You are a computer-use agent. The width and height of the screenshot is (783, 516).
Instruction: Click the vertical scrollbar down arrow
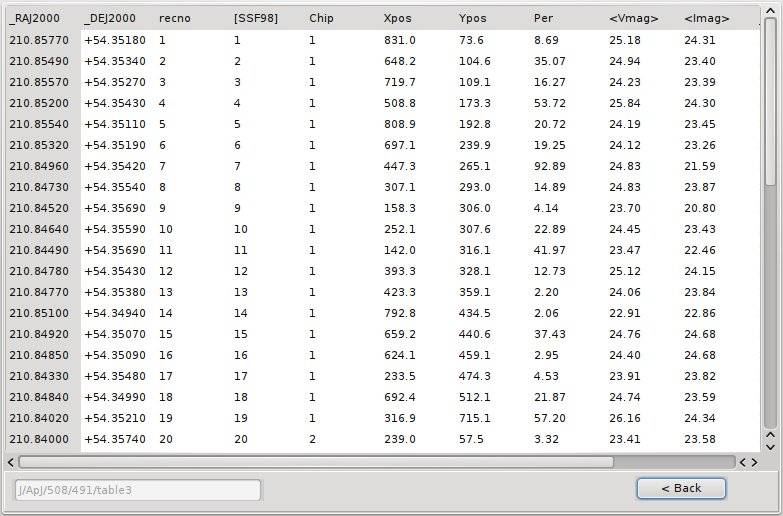point(771,447)
